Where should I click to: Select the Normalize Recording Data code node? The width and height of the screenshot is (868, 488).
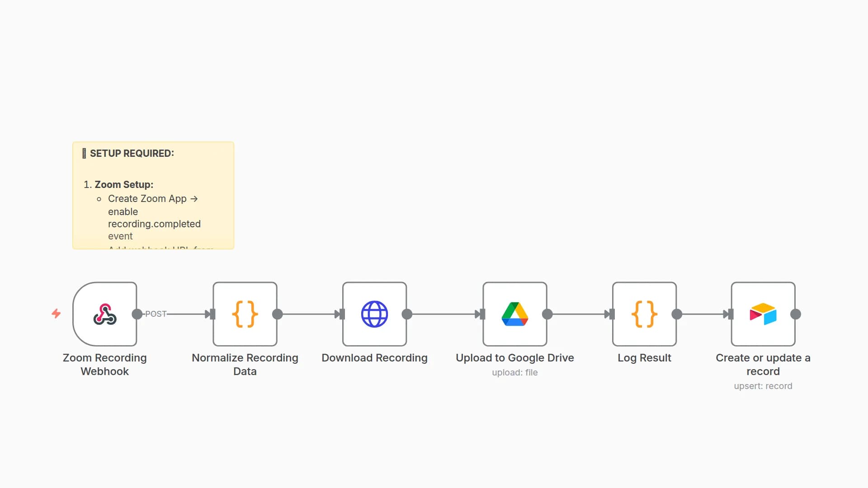pos(245,314)
